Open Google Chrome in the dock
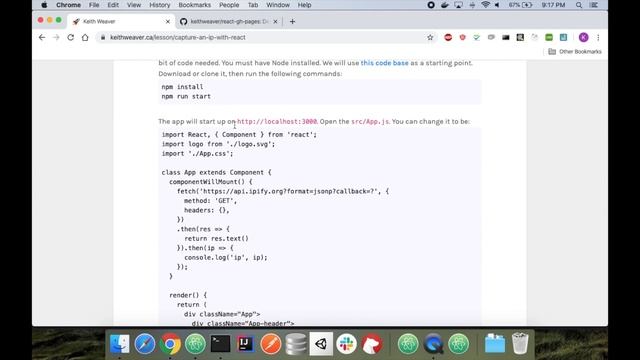The width and height of the screenshot is (640, 360). pyautogui.click(x=170, y=344)
